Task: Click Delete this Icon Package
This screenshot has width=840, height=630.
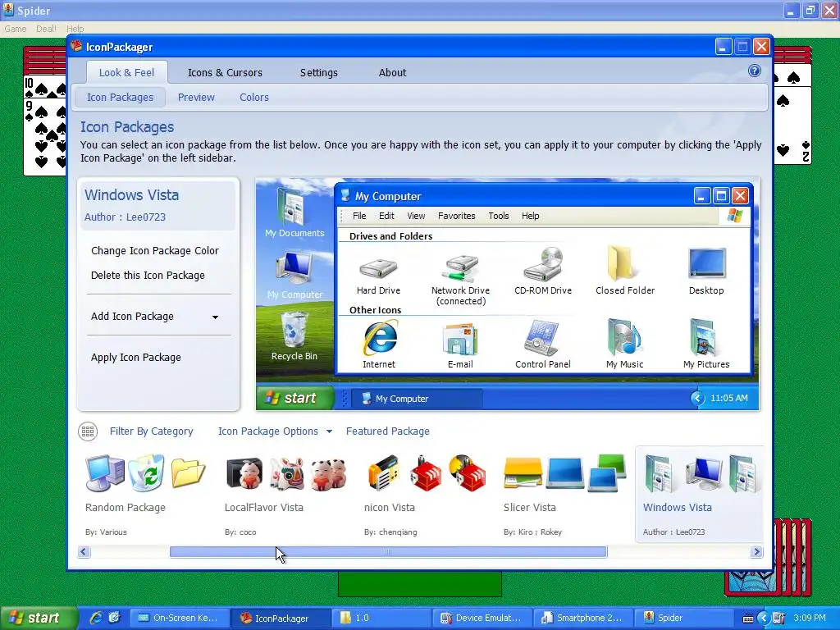Action: tap(148, 276)
